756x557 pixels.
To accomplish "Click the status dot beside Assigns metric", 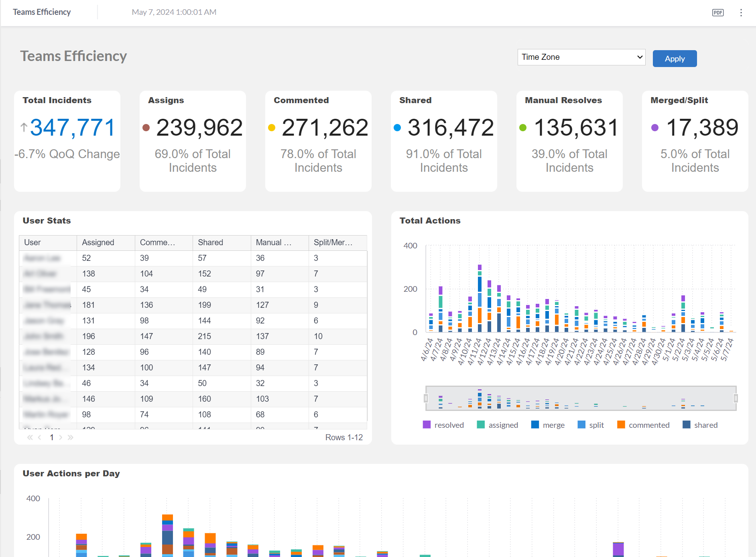I will (146, 128).
